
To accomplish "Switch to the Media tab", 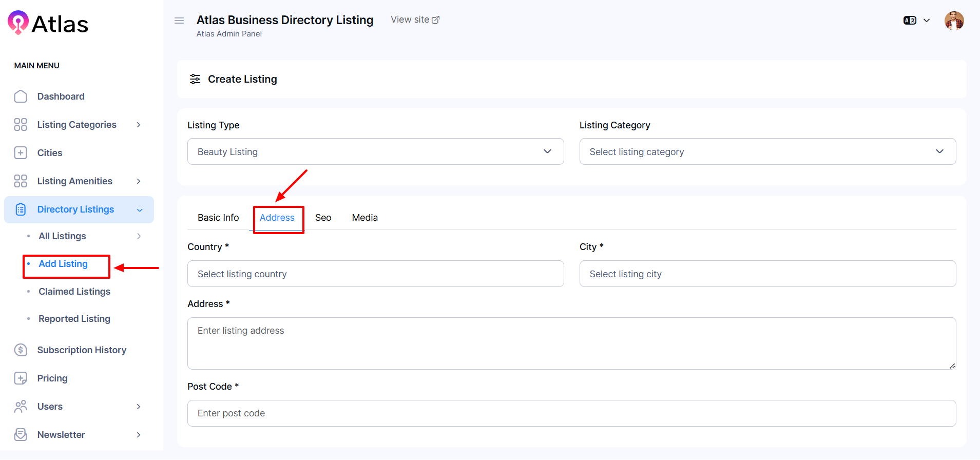I will click(364, 218).
